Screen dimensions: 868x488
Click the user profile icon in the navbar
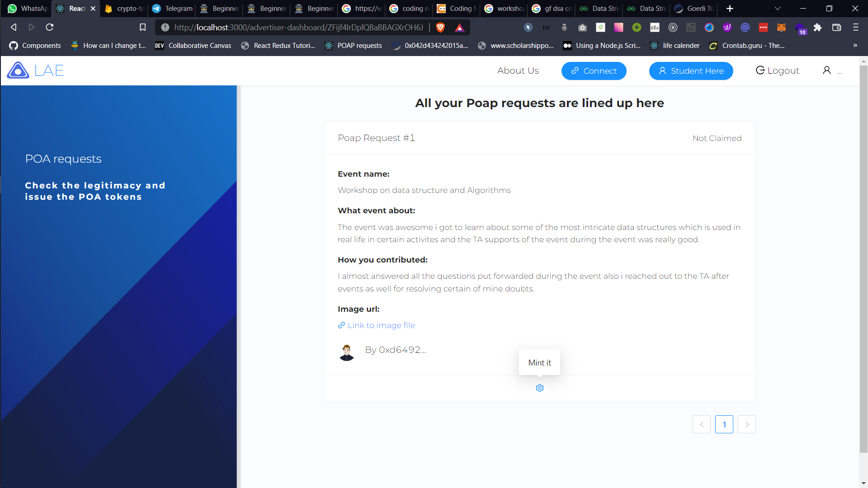(826, 70)
